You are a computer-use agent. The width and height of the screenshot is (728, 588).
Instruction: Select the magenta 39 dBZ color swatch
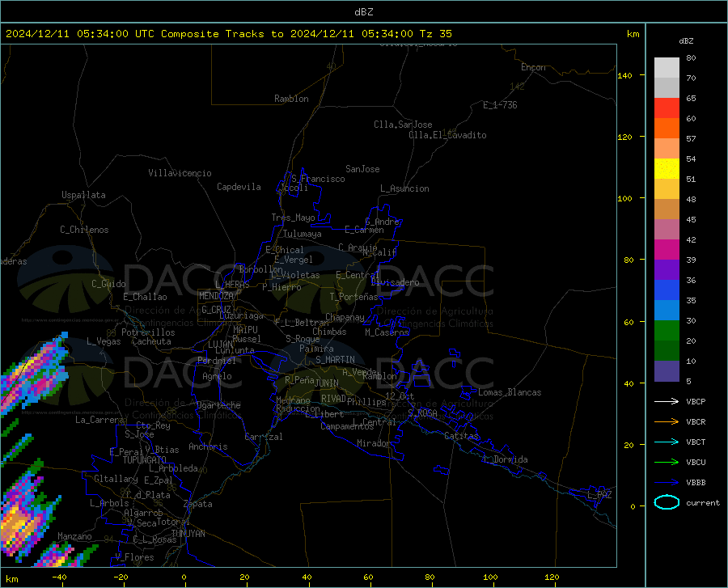pyautogui.click(x=667, y=250)
